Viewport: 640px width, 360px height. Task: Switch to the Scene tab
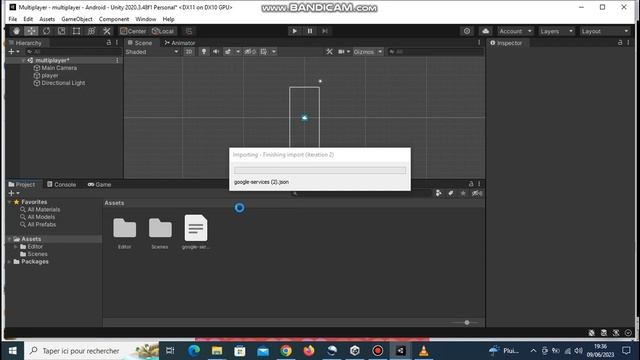point(140,42)
